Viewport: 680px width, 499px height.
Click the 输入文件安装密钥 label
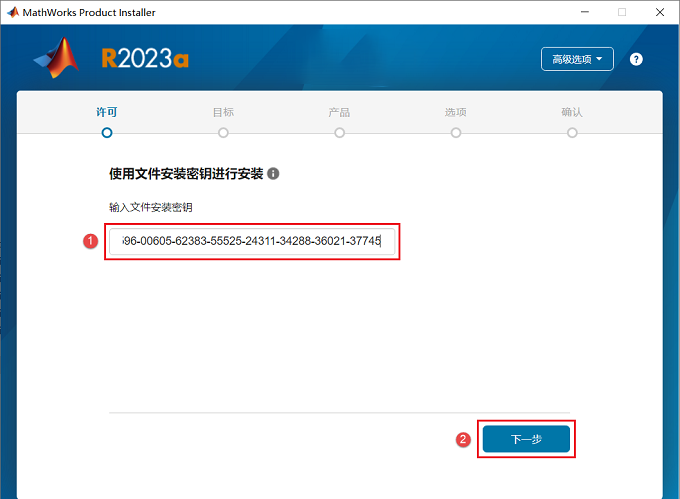coord(150,207)
